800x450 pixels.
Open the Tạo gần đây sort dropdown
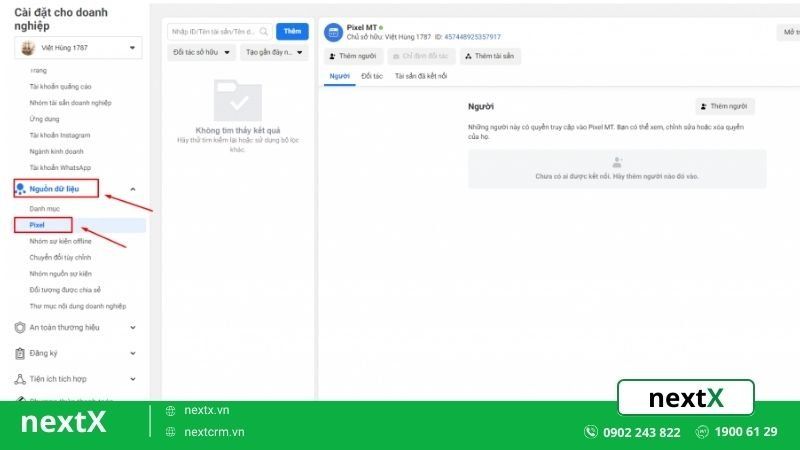[x=274, y=53]
